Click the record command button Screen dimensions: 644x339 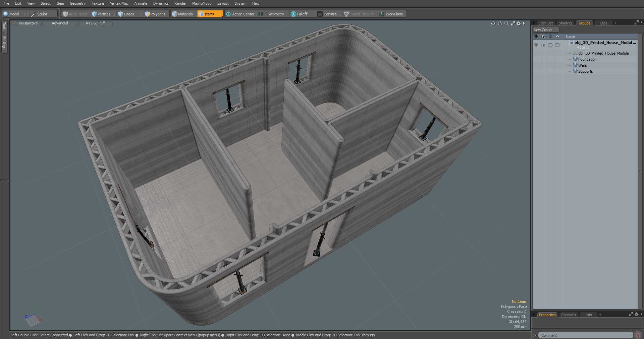click(x=638, y=335)
